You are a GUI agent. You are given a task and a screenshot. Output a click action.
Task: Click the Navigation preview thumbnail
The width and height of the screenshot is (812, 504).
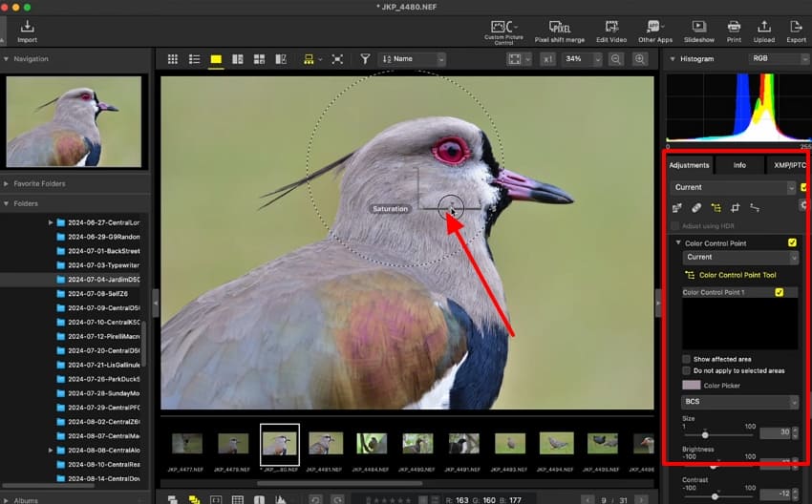[x=74, y=121]
